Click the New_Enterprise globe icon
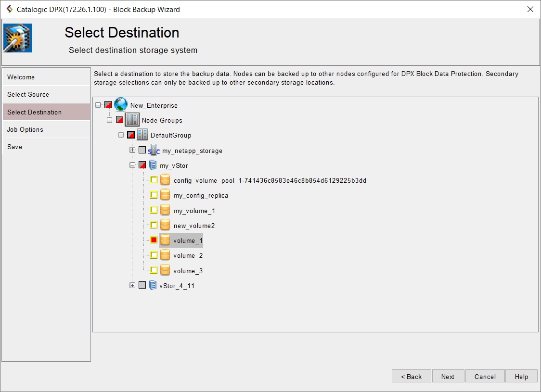Screen dimensions: 541x392 click(x=121, y=105)
